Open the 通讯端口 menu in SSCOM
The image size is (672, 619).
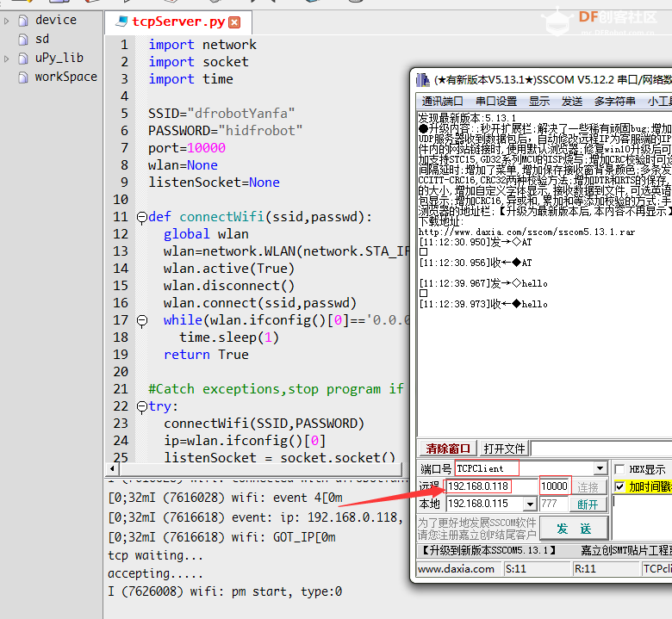(442, 102)
